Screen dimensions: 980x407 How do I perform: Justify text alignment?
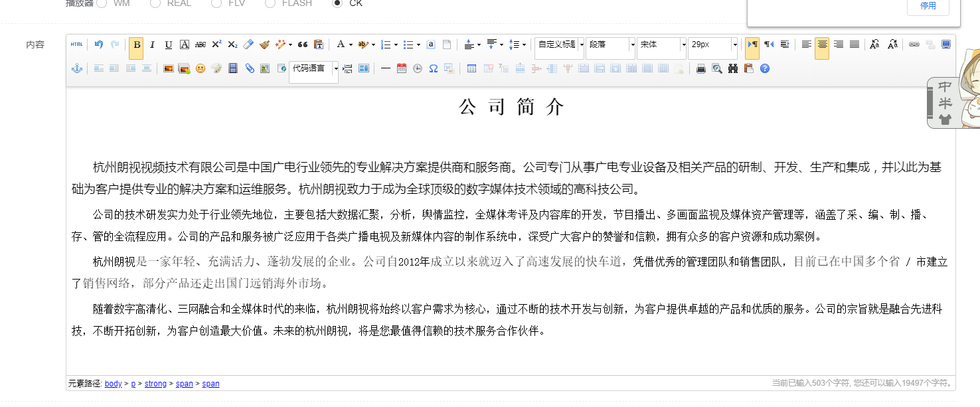[x=855, y=44]
